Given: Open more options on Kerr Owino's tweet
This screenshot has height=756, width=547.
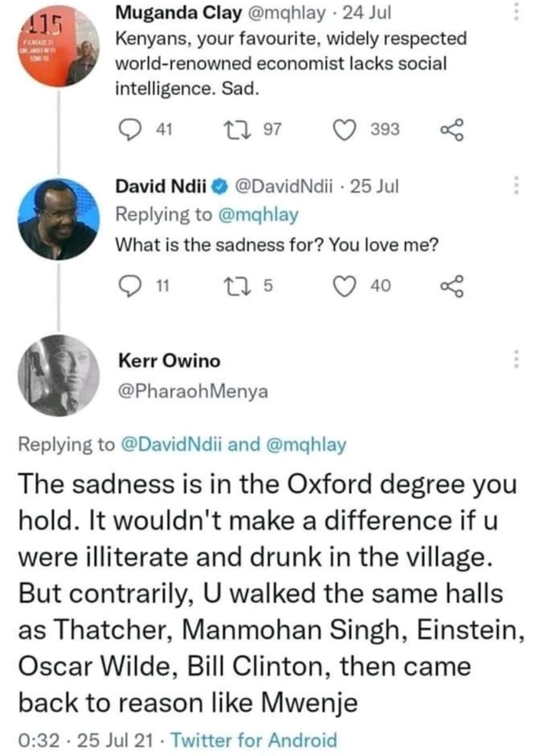Looking at the screenshot, I should click(x=516, y=358).
